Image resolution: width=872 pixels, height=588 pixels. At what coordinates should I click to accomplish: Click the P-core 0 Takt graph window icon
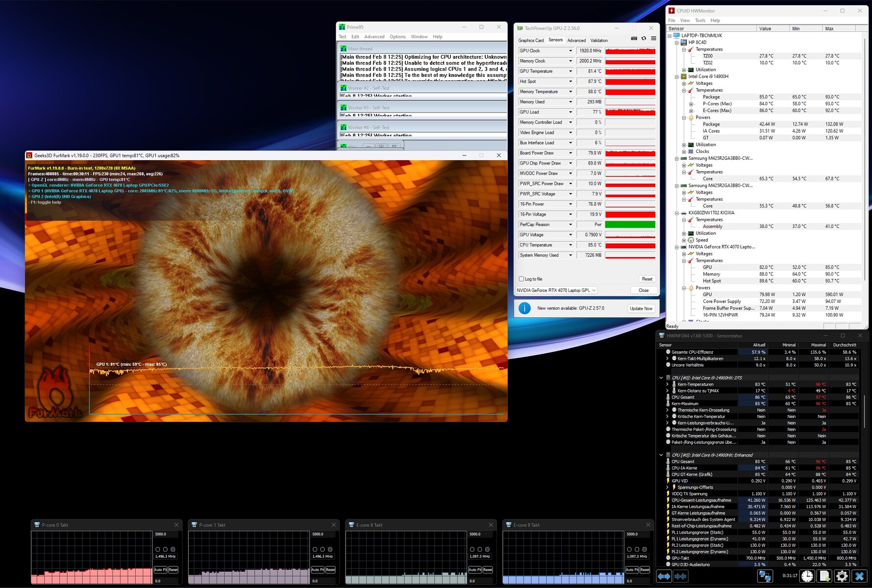pos(37,525)
